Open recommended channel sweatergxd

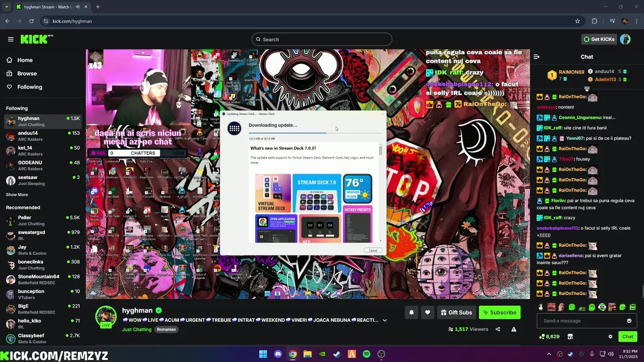click(43, 235)
